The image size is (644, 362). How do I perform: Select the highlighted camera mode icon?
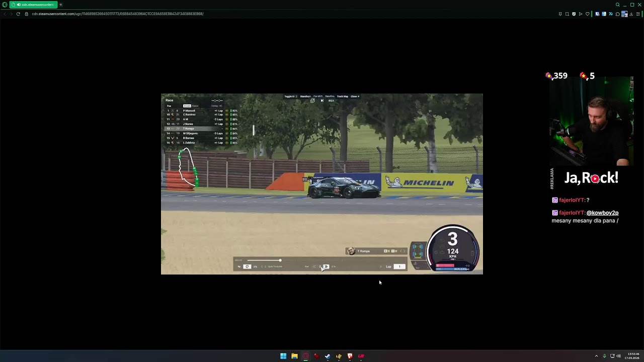pyautogui.click(x=247, y=266)
